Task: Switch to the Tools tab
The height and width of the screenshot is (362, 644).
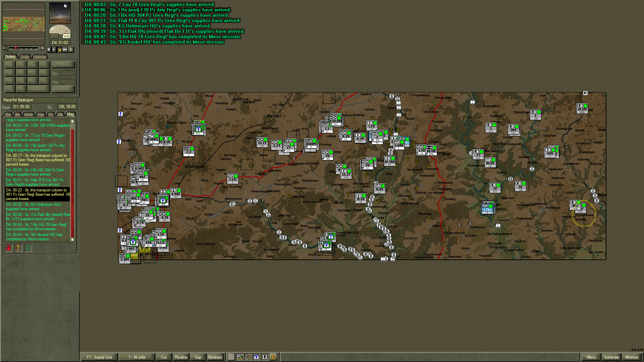Action: [x=24, y=57]
